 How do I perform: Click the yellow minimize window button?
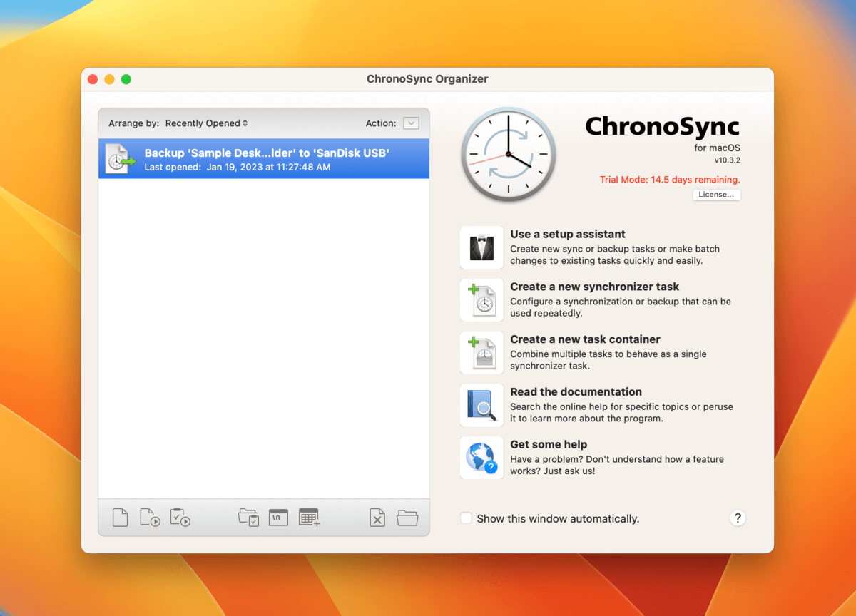pyautogui.click(x=109, y=79)
